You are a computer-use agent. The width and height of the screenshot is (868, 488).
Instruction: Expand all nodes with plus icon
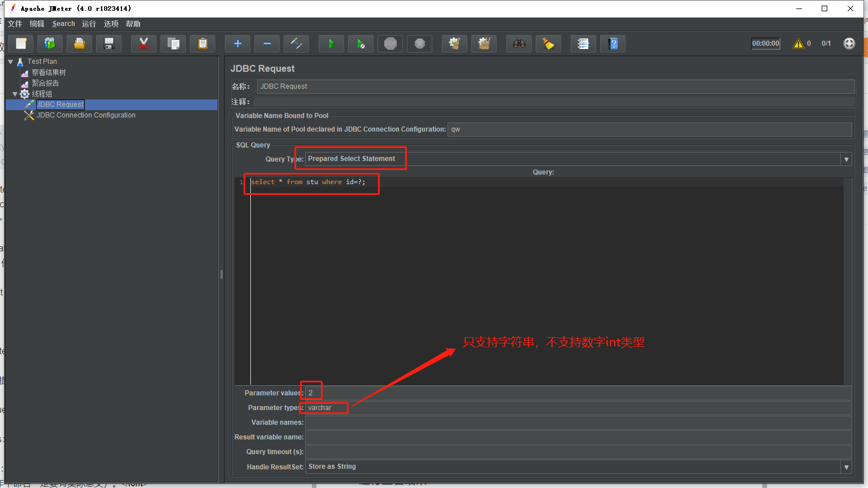coord(238,43)
